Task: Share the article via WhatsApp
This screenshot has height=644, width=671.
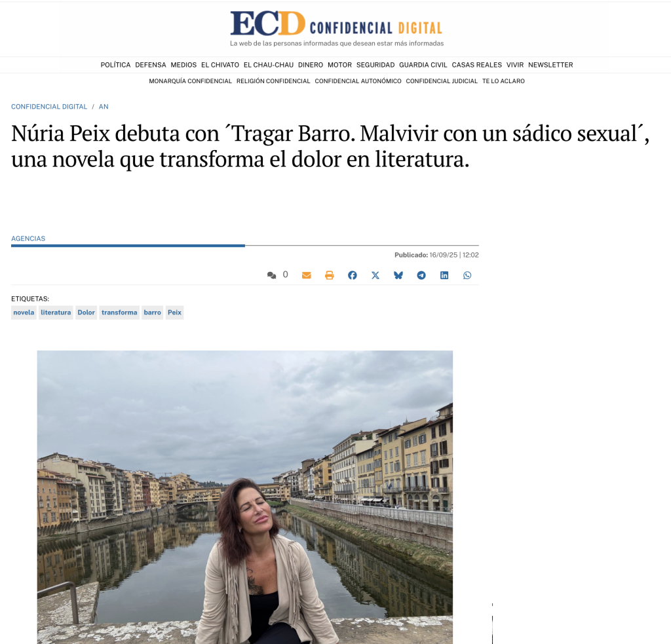Action: (x=467, y=275)
